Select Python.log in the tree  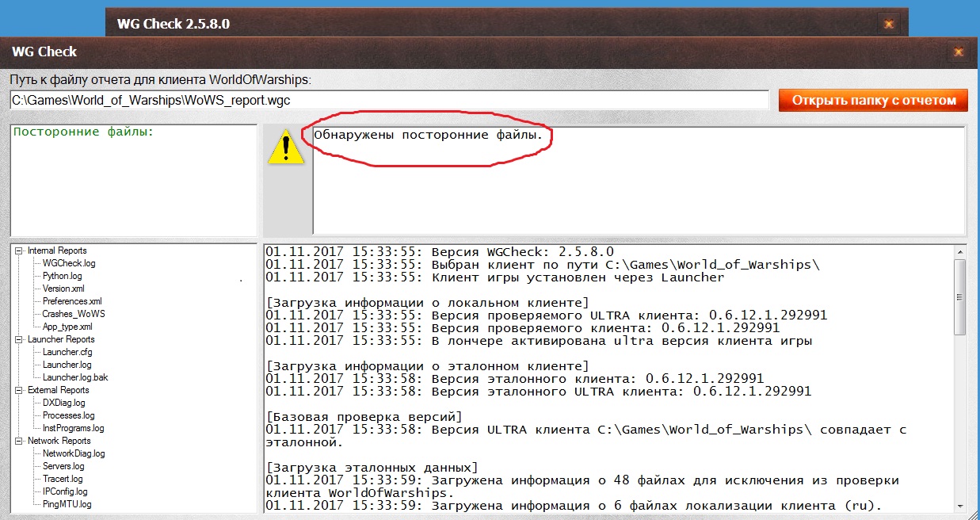62,276
